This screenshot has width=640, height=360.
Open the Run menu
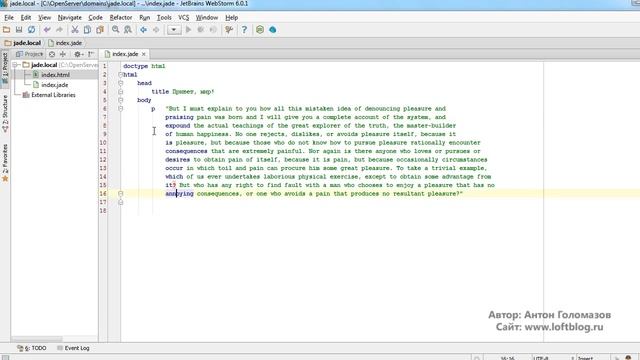pos(144,18)
